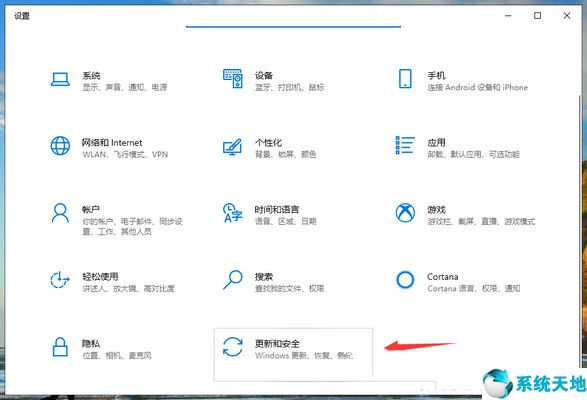The width and height of the screenshot is (587, 400).
Task: Select the 时间和语言 title text
Action: click(x=277, y=210)
